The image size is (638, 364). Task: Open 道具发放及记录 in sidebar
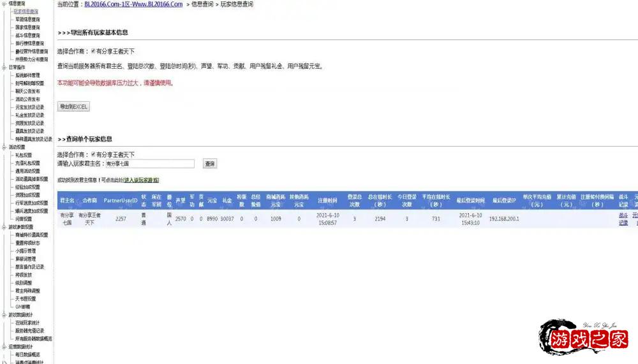click(x=30, y=131)
